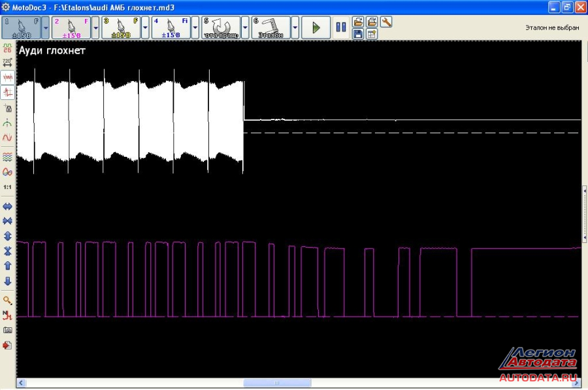This screenshot has width=588, height=390.
Task: Compress horizontally with inward arrows icon
Action: tap(7, 221)
